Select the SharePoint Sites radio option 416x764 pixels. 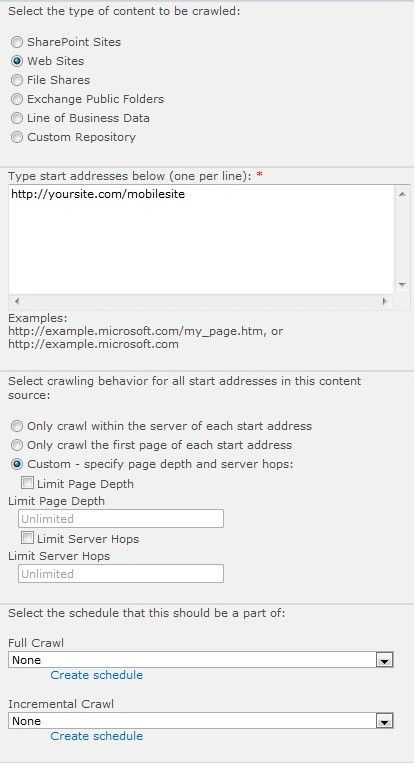coord(17,42)
